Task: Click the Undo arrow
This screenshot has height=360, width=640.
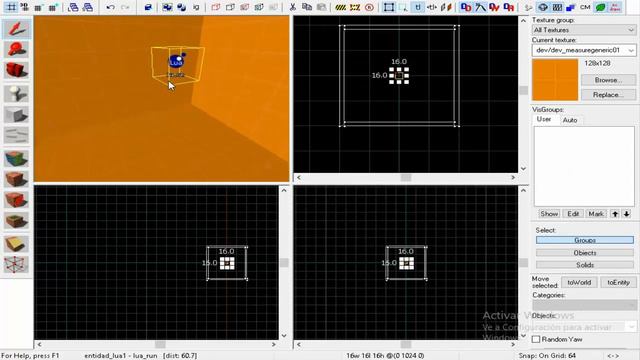Action: click(110, 7)
